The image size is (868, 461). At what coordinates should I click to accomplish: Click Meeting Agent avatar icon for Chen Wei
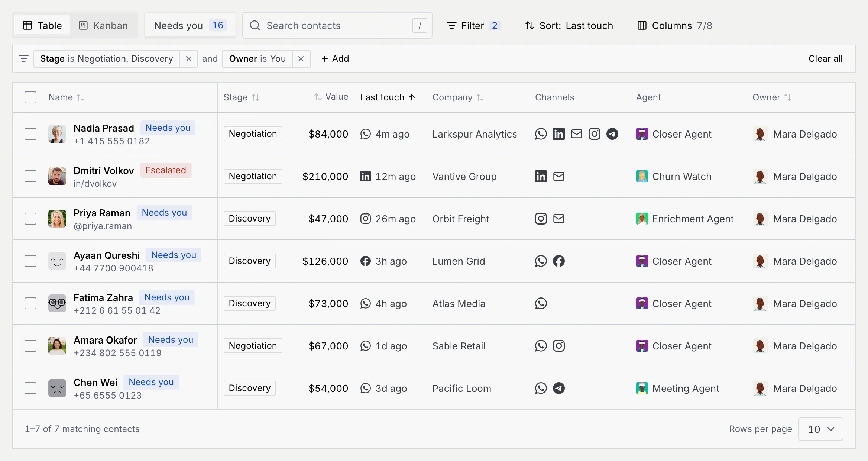(642, 388)
